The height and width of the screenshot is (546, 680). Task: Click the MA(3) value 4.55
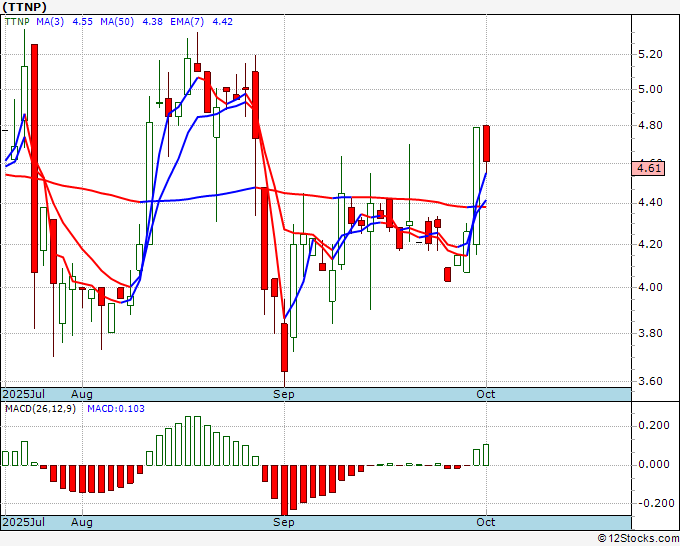click(82, 22)
